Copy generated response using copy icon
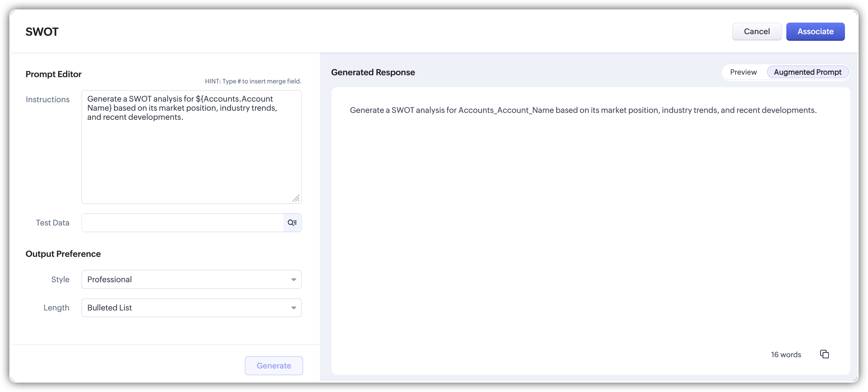 point(824,354)
